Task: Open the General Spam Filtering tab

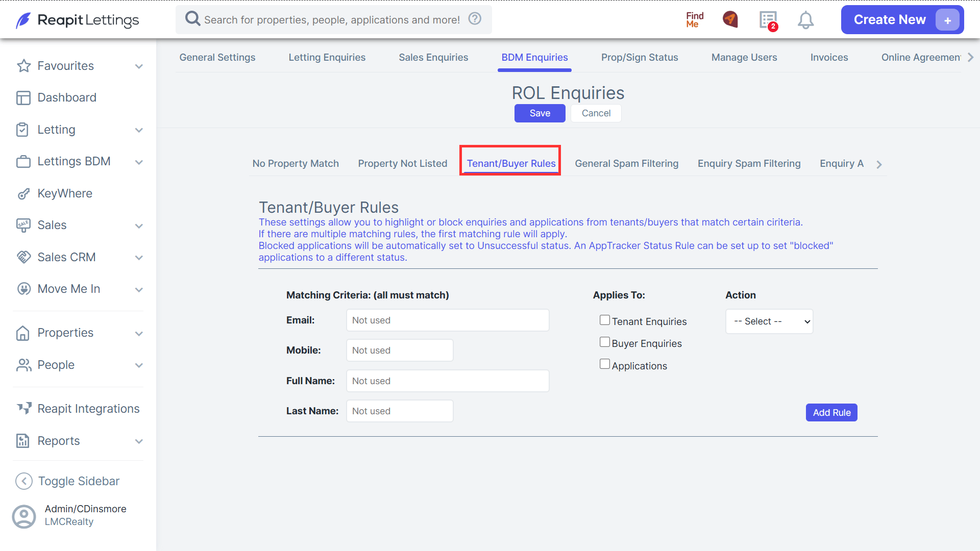Action: coord(626,163)
